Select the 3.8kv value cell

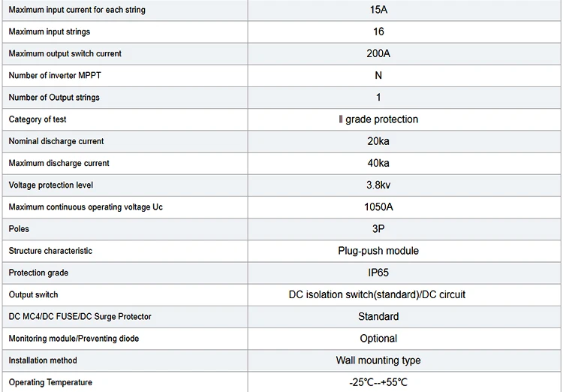[378, 185]
